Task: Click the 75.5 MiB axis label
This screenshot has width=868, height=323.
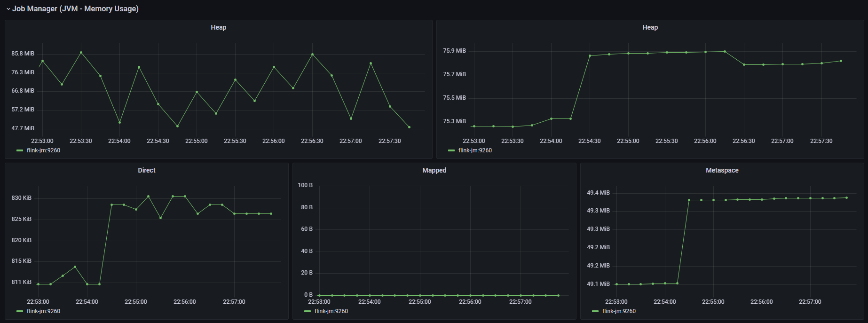Action: pyautogui.click(x=455, y=98)
